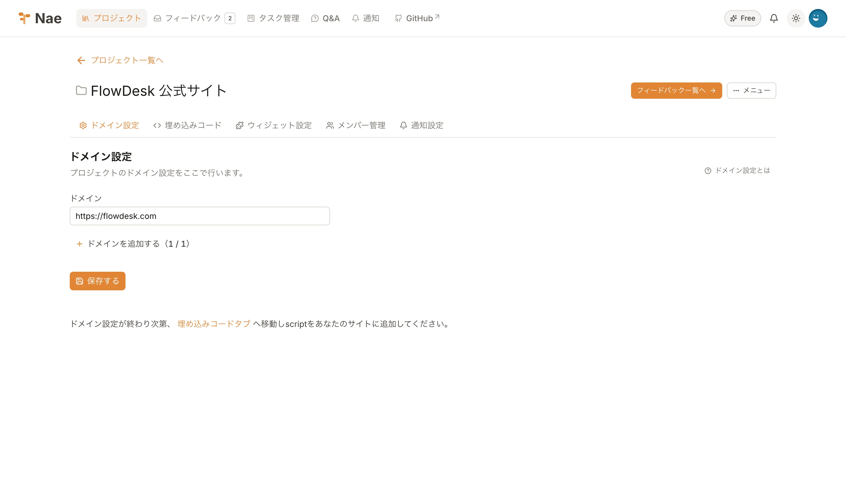
Task: Click the bell icon on 通知設定 tab
Action: 403,126
